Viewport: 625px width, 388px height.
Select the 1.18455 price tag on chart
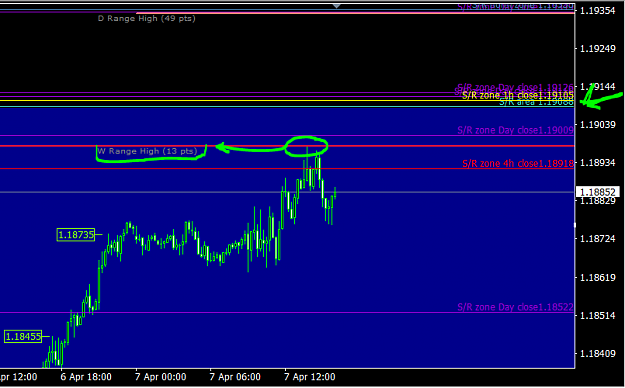click(23, 337)
